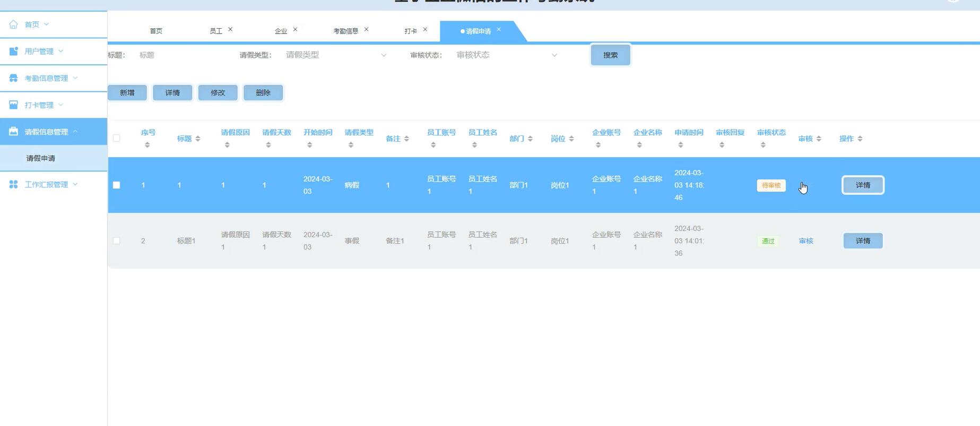Viewport: 980px width, 426px height.
Task: Sort by 员工账号 column arrows
Action: pyautogui.click(x=433, y=145)
